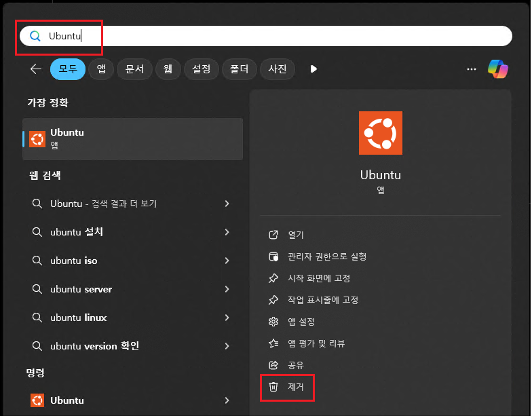Run the Ubuntu command under 명령
This screenshot has height=418, width=532.
(x=133, y=400)
